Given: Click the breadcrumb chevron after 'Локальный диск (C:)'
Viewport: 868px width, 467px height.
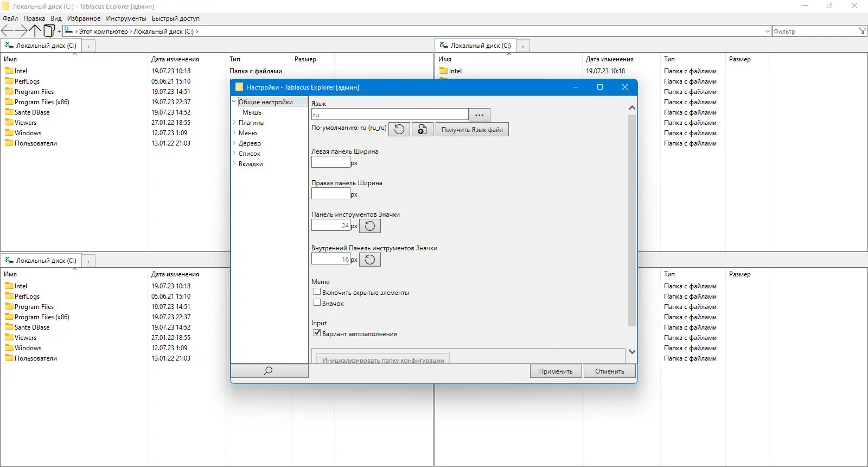Looking at the screenshot, I should tap(197, 31).
